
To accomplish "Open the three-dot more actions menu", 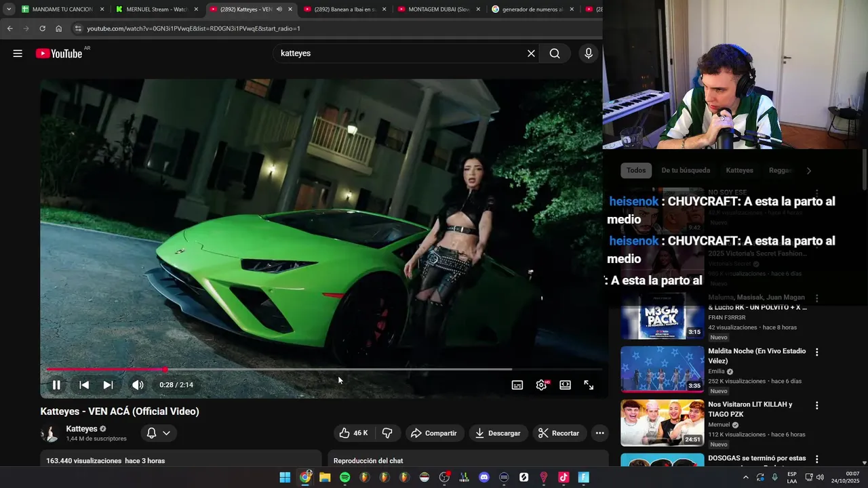I will (599, 433).
